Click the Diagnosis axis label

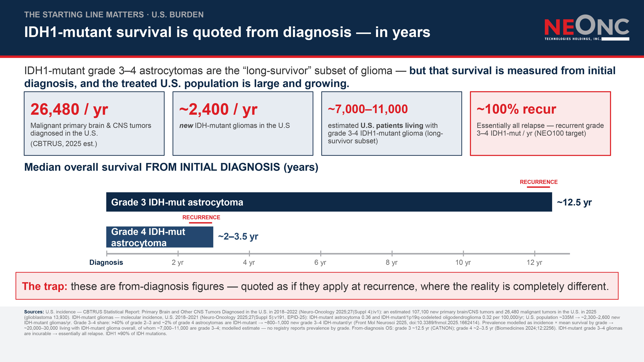click(106, 262)
